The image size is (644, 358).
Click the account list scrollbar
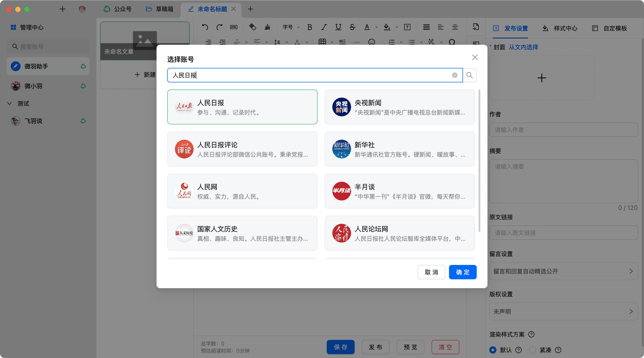(479, 160)
